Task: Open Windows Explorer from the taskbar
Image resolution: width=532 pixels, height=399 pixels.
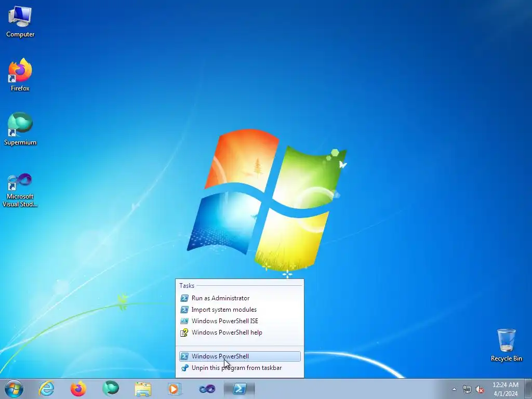Action: 143,389
